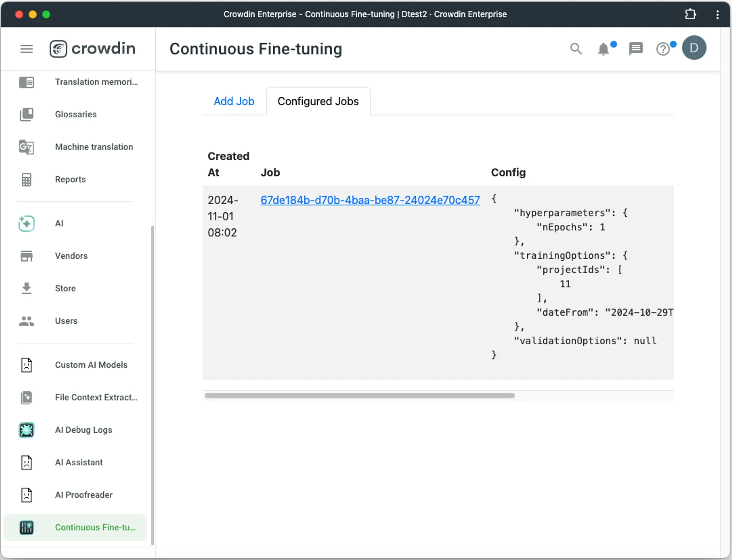Open the messages chat icon
Screen dimensions: 732x560
[x=636, y=49]
